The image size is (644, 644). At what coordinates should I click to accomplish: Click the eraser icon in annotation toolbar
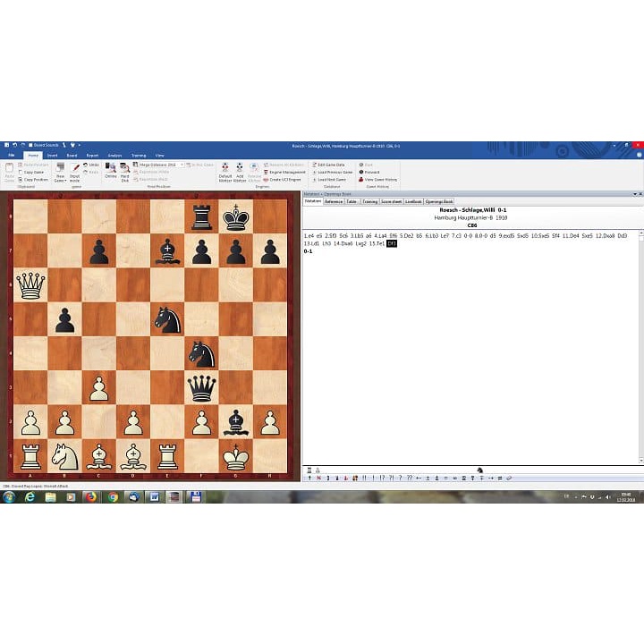509,478
